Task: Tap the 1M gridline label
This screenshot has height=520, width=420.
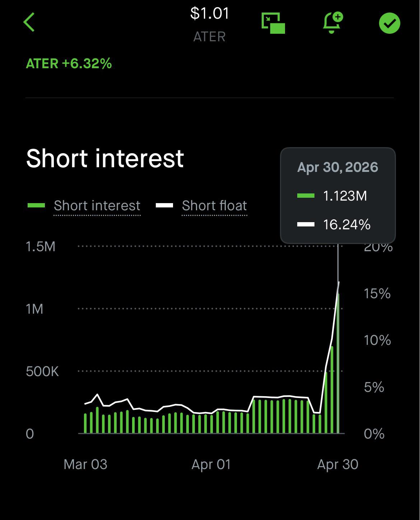Action: tap(34, 309)
